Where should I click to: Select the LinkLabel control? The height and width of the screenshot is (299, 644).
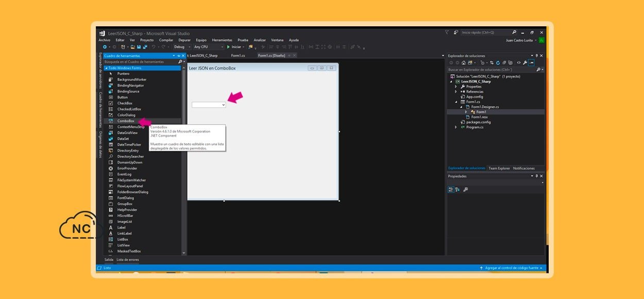tap(124, 234)
